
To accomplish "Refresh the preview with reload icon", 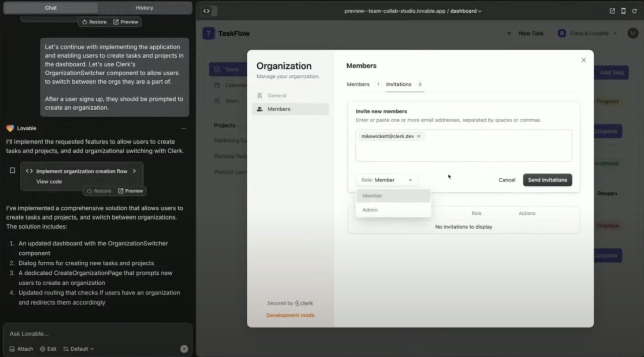I will pyautogui.click(x=635, y=11).
